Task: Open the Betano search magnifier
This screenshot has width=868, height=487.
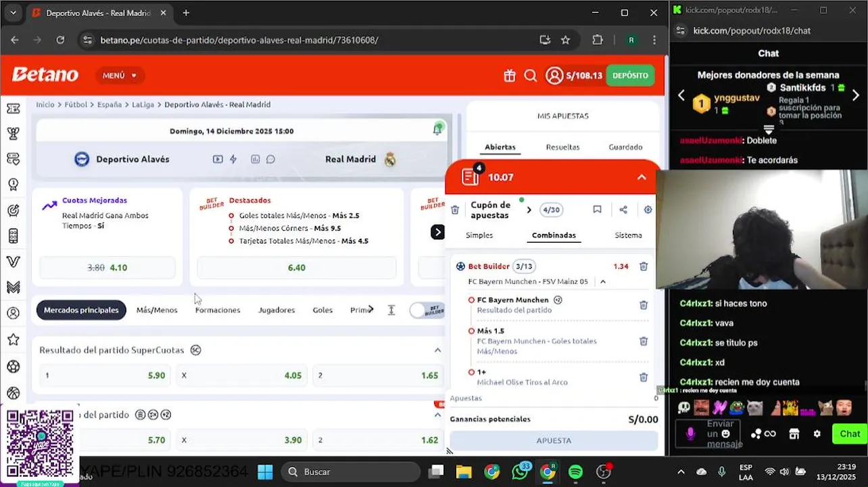Action: click(x=531, y=76)
